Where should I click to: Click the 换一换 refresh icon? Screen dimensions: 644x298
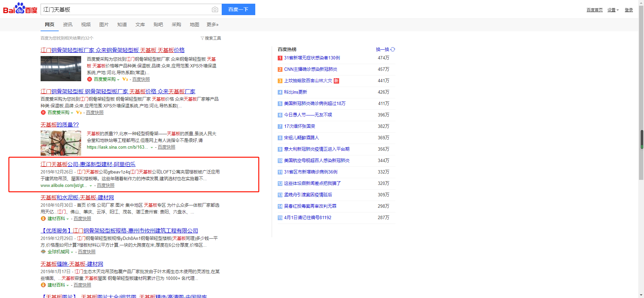click(x=393, y=49)
